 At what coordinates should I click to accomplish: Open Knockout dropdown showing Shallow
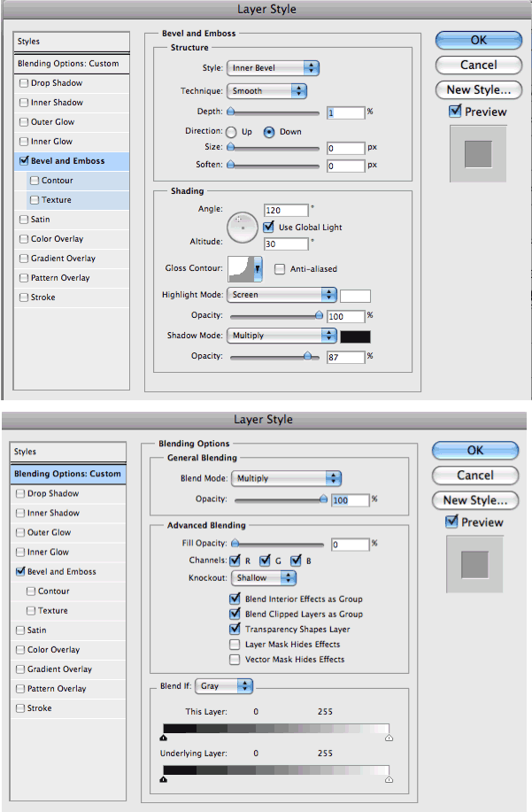(x=264, y=578)
